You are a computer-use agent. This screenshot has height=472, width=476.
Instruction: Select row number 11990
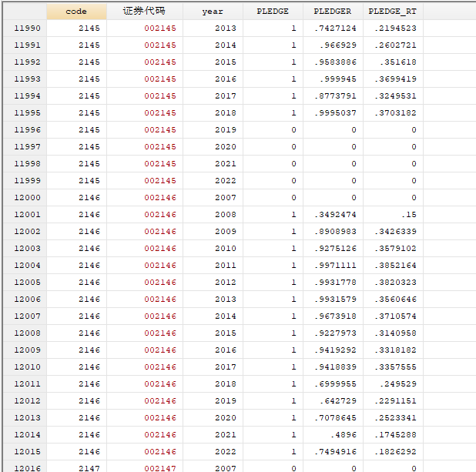(x=25, y=28)
